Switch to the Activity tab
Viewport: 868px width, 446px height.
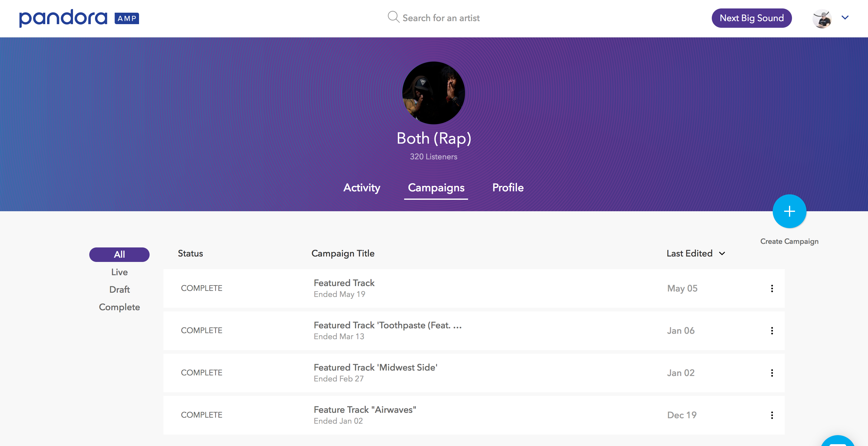tap(362, 187)
